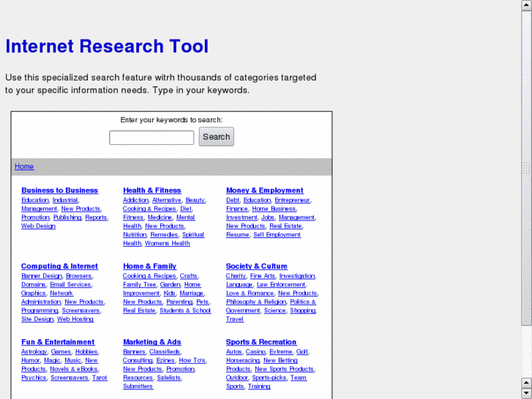
Task: Visit the Self Employment link
Action: [x=277, y=235]
